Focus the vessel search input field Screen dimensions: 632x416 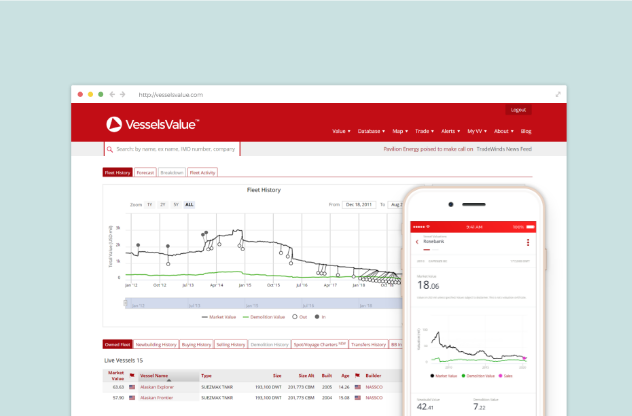pyautogui.click(x=175, y=149)
